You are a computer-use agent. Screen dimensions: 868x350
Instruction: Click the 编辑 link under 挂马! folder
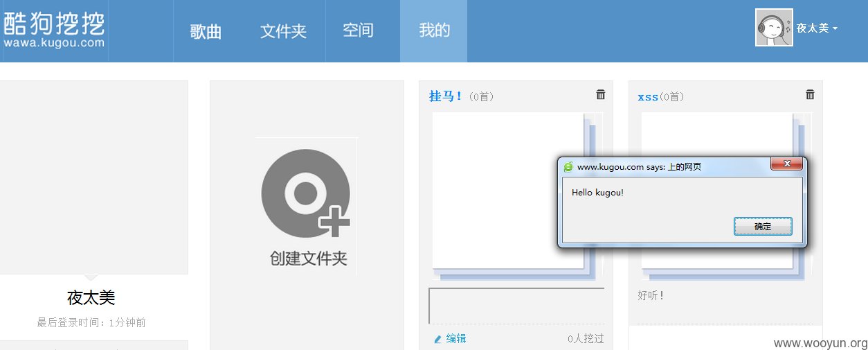coord(456,338)
